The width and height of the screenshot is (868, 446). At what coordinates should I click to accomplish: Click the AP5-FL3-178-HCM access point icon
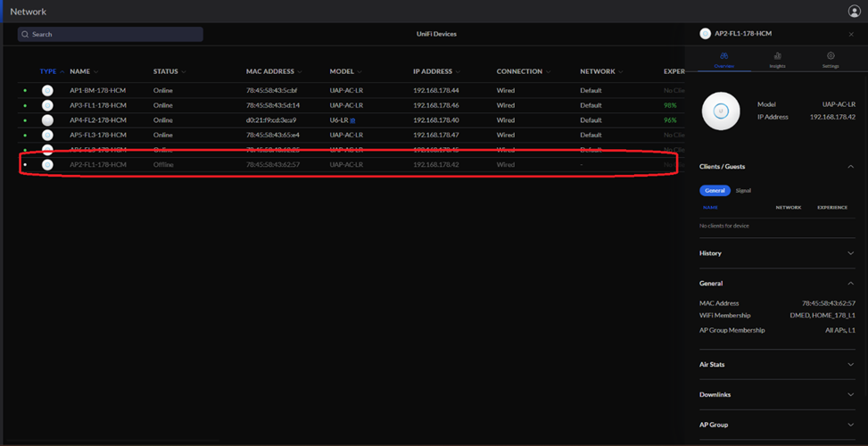coord(48,136)
